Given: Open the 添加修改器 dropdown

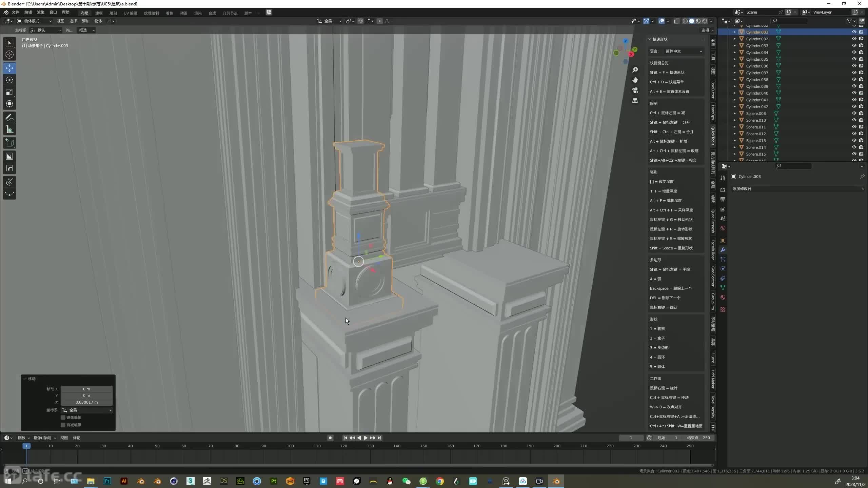Looking at the screenshot, I should point(798,189).
